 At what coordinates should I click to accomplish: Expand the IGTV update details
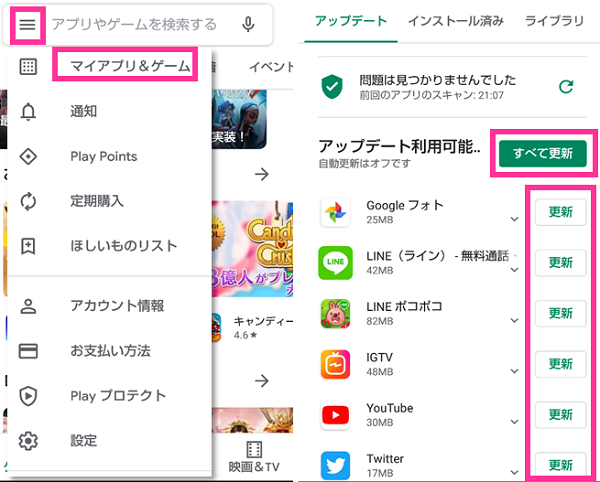tap(514, 371)
